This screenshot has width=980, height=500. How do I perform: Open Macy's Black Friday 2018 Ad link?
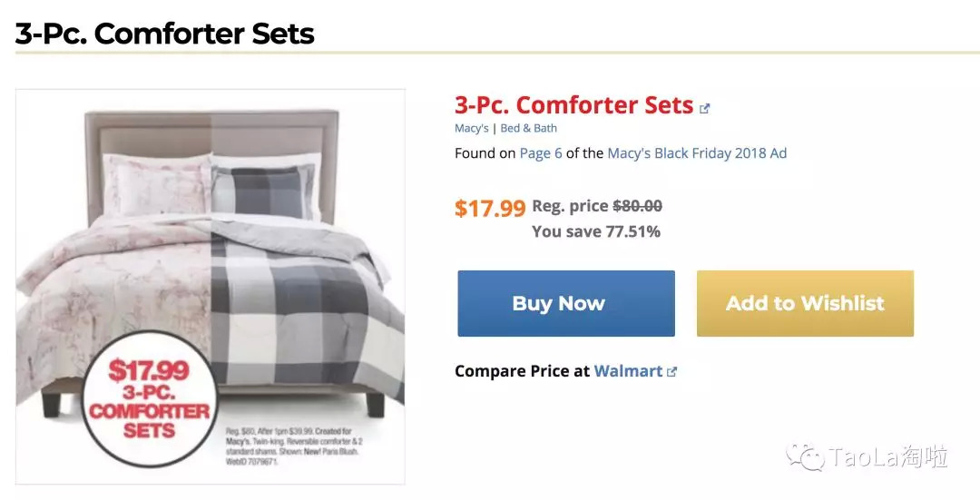[697, 153]
